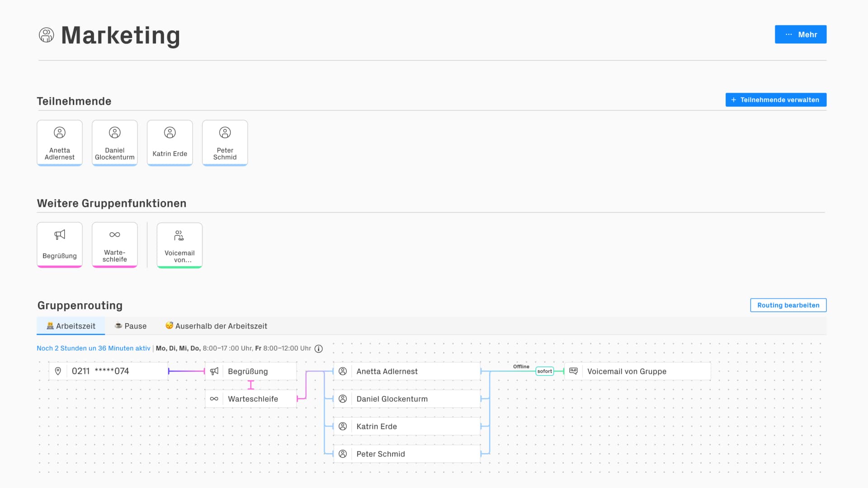Click avatar icon in Daniel Glockenturm routing node
Screen dimensions: 868x488
tap(343, 399)
